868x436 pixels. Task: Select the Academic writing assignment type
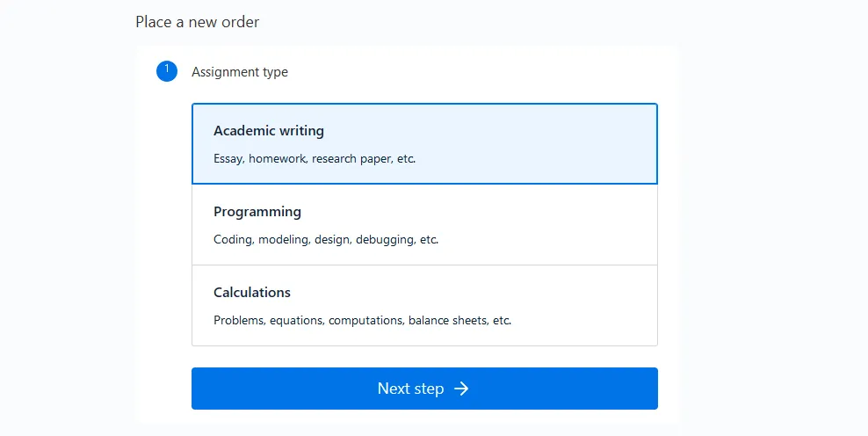click(424, 143)
